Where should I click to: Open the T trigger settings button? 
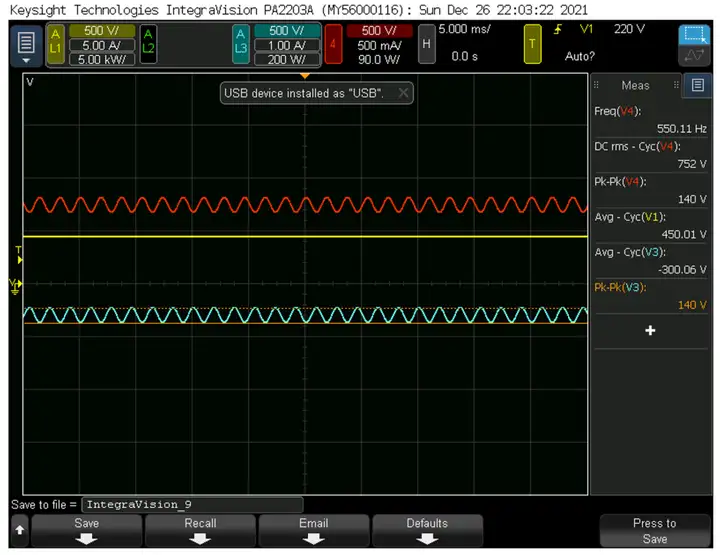pyautogui.click(x=532, y=44)
